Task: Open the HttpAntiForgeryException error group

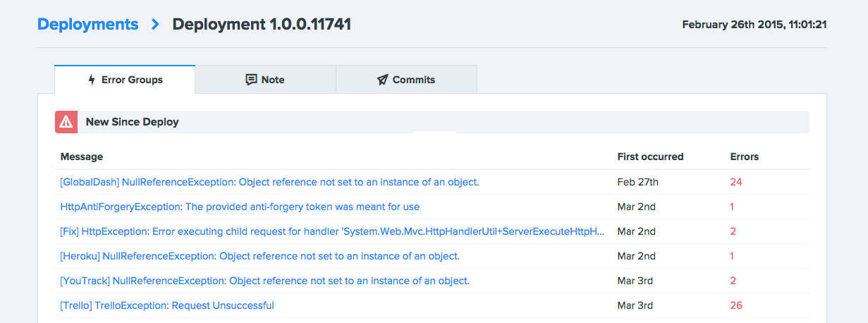Action: [x=240, y=207]
